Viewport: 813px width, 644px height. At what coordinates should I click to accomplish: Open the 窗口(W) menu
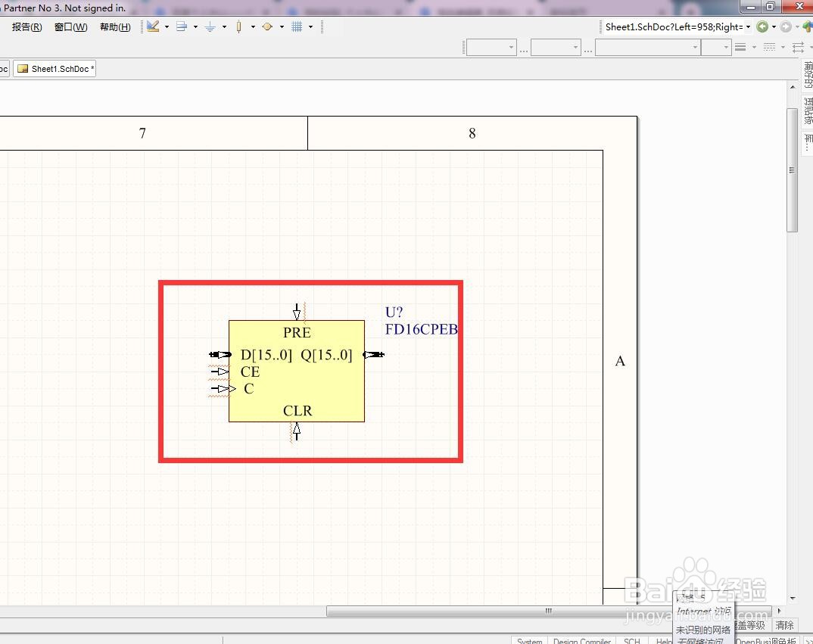click(x=71, y=27)
